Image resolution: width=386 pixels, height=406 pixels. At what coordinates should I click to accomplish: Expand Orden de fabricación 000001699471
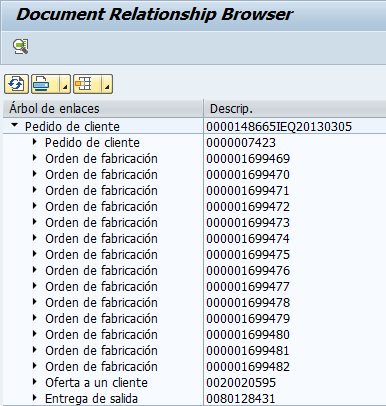click(35, 190)
